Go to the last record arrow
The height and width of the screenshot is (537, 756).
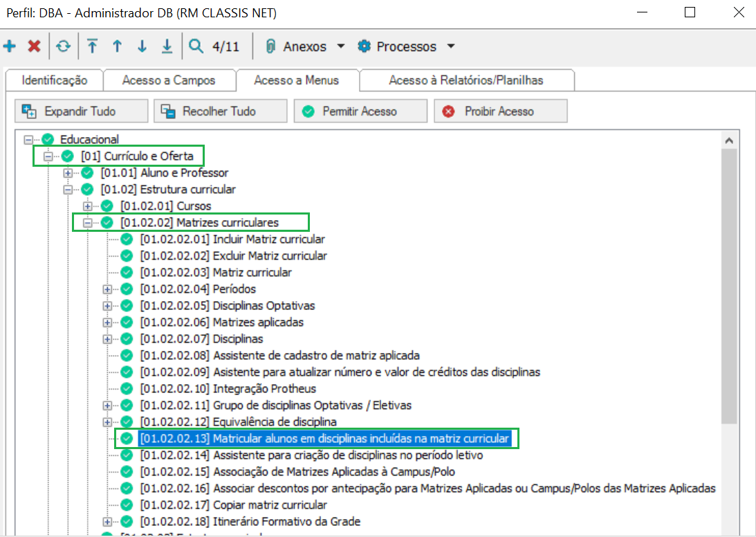click(167, 46)
